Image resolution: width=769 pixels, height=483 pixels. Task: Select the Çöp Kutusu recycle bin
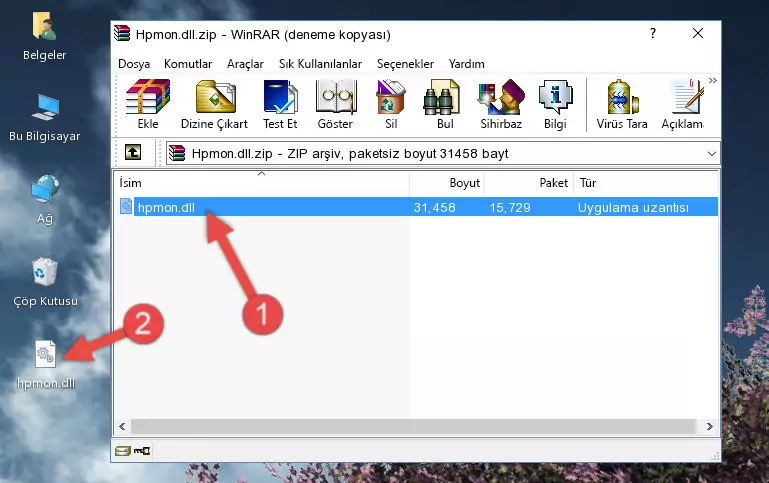coord(45,283)
